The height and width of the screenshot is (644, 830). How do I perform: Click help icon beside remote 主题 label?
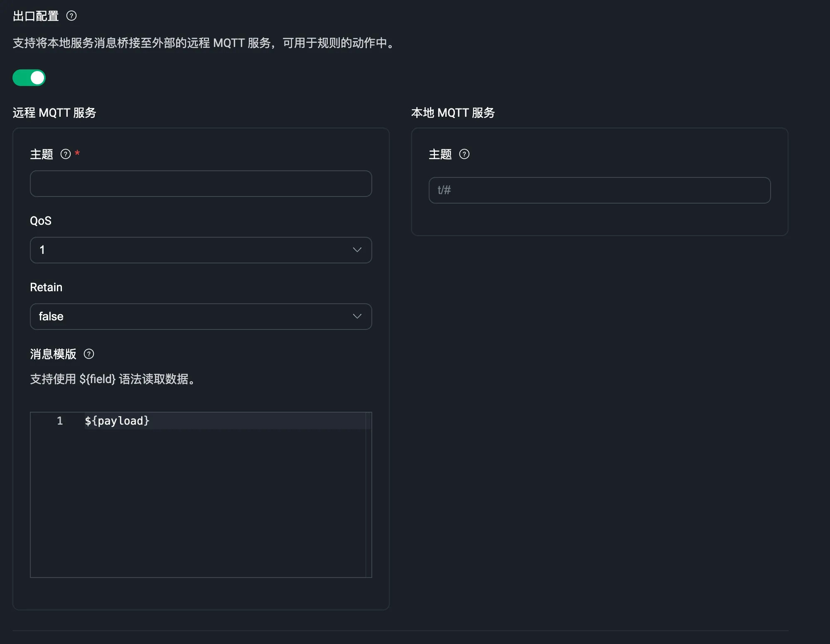coord(66,154)
